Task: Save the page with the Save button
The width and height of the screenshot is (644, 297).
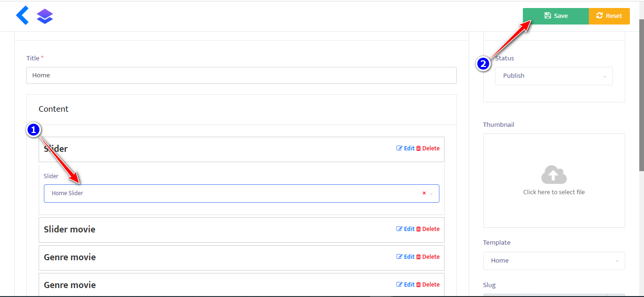Action: pyautogui.click(x=556, y=16)
